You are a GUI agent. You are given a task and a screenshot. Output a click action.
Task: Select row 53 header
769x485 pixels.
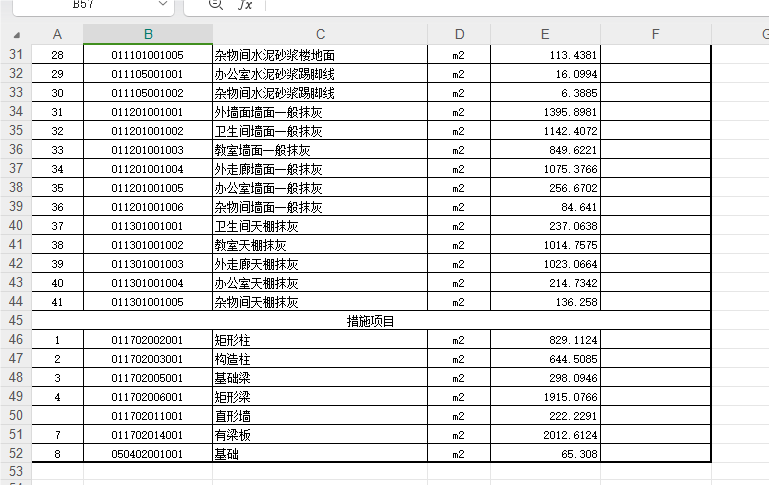(16, 471)
